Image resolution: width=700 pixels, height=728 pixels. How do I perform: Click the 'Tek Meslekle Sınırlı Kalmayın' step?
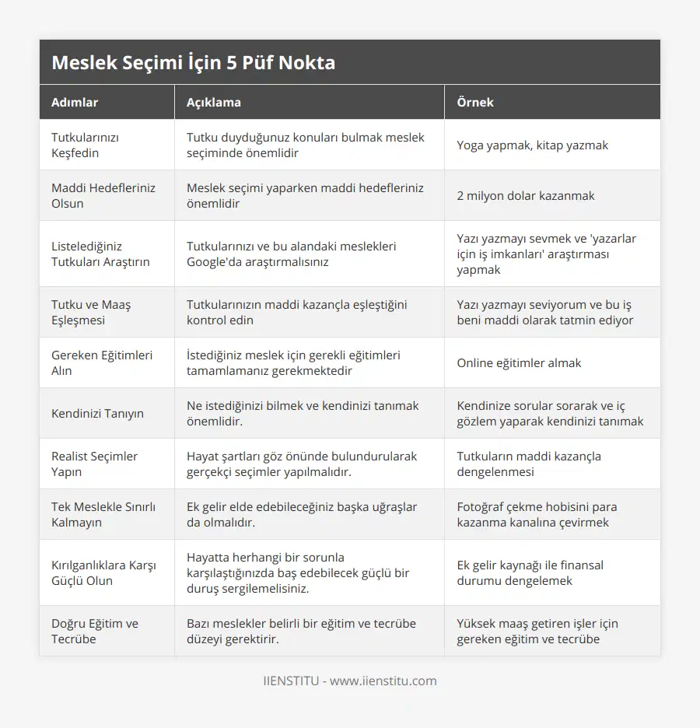[x=103, y=514]
